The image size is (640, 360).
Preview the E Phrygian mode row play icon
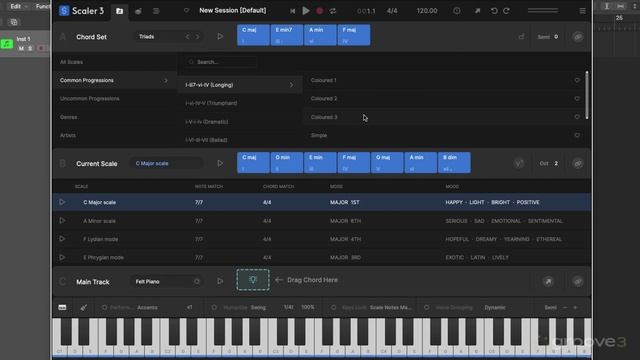(x=62, y=257)
